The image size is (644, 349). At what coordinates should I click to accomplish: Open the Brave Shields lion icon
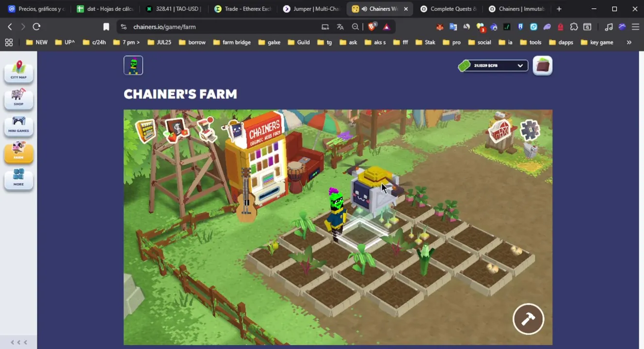click(x=372, y=27)
